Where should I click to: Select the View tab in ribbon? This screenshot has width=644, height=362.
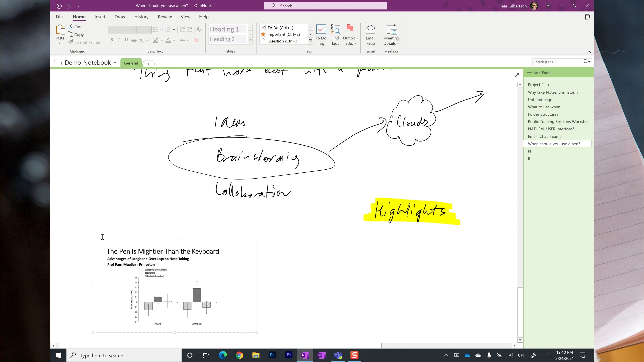(185, 16)
